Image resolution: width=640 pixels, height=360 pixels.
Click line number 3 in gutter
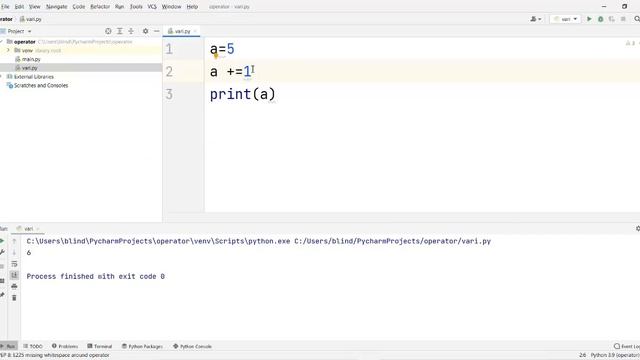coord(169,94)
